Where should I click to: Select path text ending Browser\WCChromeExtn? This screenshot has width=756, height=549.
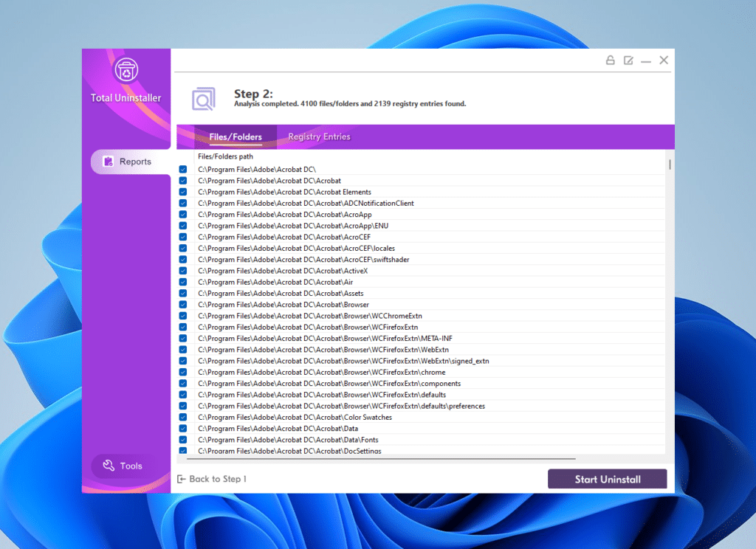(309, 316)
